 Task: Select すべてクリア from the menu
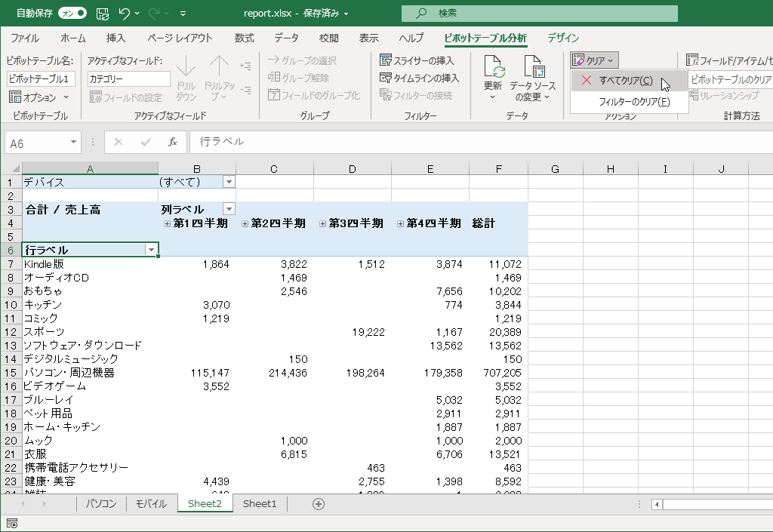coord(625,81)
